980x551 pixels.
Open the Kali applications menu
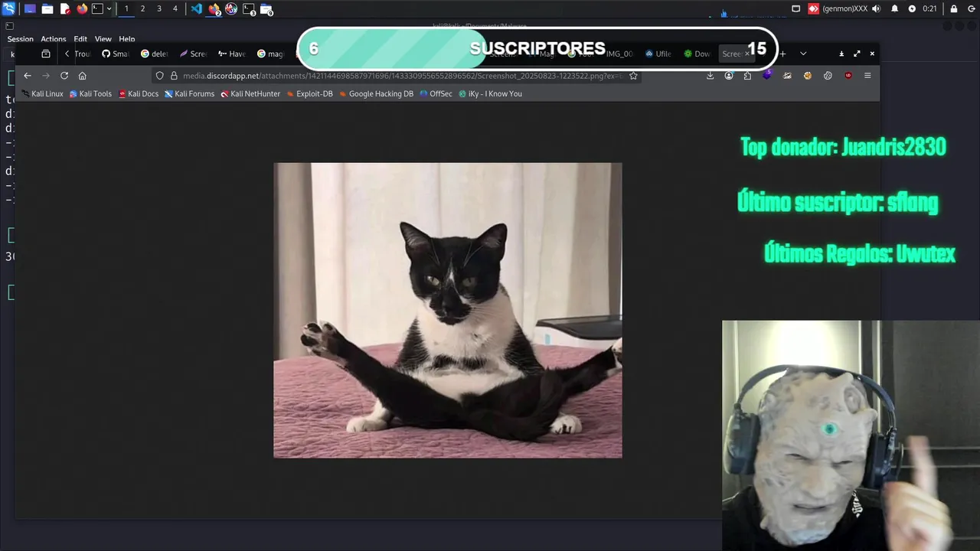[8, 9]
